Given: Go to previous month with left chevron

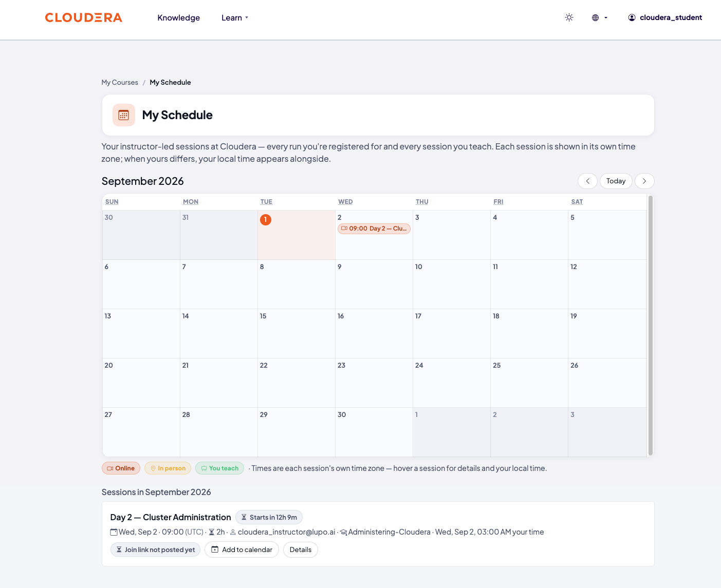Looking at the screenshot, I should coord(587,181).
